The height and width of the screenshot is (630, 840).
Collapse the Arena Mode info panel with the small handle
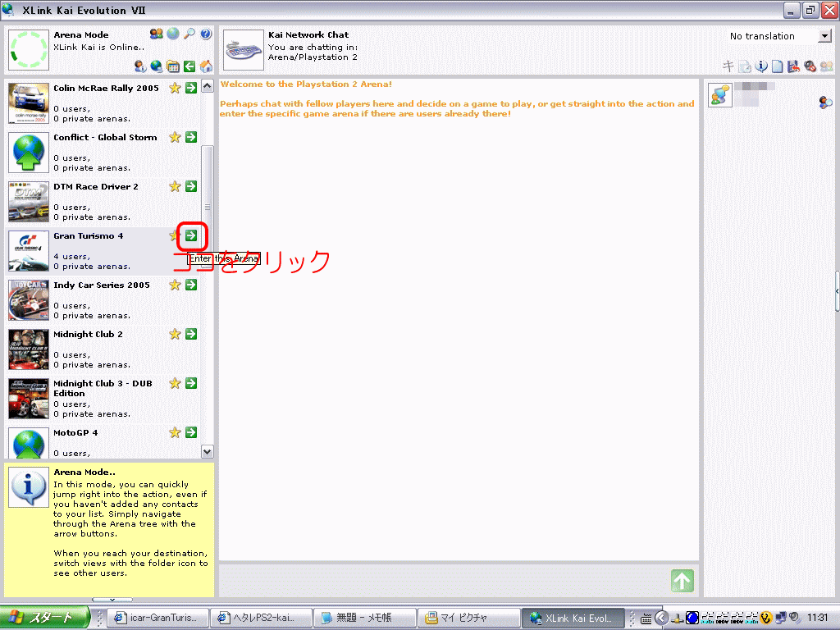[x=112, y=600]
